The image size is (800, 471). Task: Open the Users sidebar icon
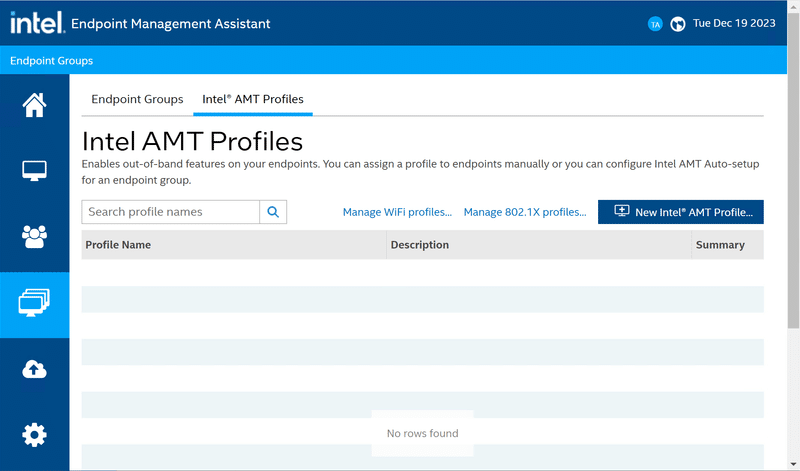click(x=34, y=237)
